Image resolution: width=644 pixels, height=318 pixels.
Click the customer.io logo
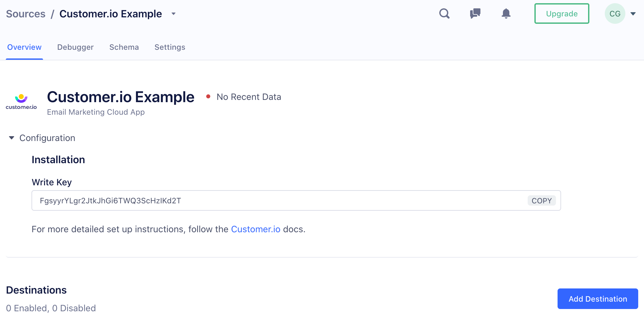21,102
